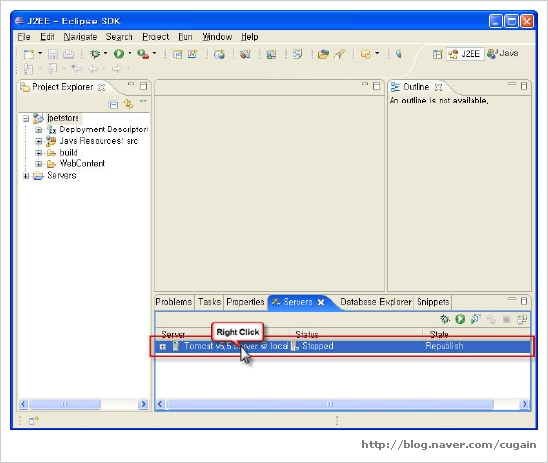
Task: Start the server with green play icon in Servers view
Action: tap(460, 319)
